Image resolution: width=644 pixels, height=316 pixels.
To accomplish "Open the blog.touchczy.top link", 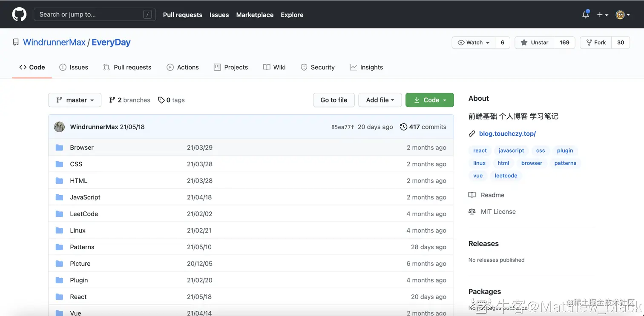I will (x=507, y=134).
